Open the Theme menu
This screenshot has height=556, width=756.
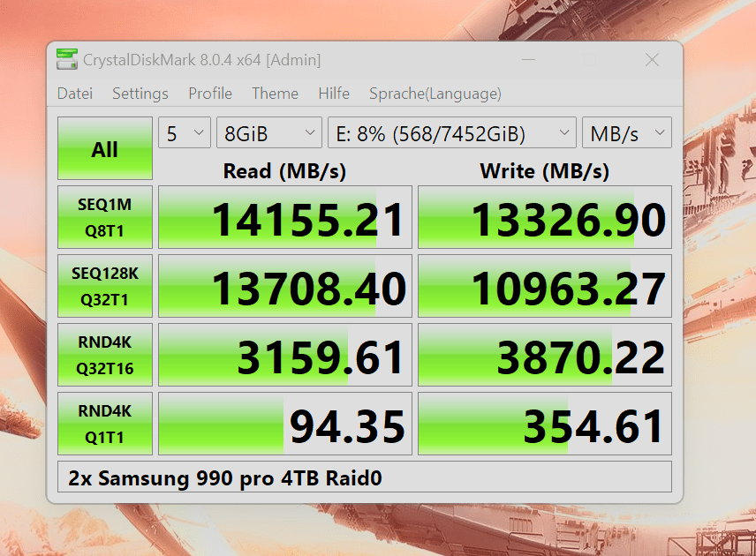(275, 94)
